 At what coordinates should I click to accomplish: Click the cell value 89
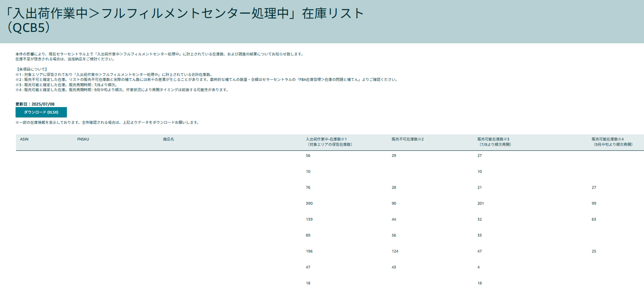(308, 235)
